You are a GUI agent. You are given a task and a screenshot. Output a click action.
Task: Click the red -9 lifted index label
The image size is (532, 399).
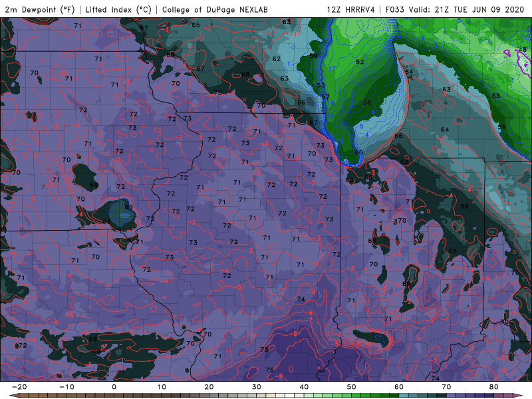279,376
